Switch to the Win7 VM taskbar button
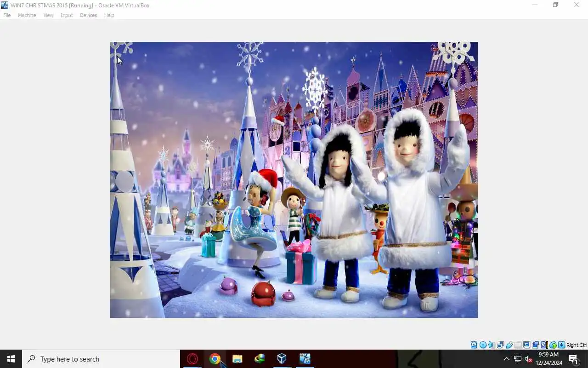 pos(305,359)
